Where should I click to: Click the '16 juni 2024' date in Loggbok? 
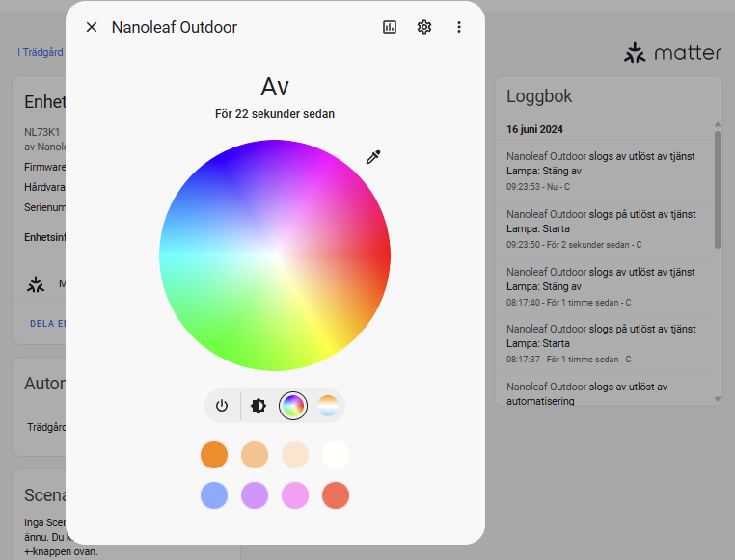(x=534, y=129)
